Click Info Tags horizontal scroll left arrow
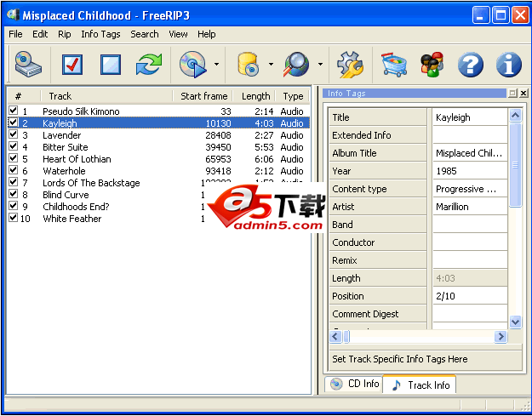Screen dimensions: 532x416 tap(335, 336)
